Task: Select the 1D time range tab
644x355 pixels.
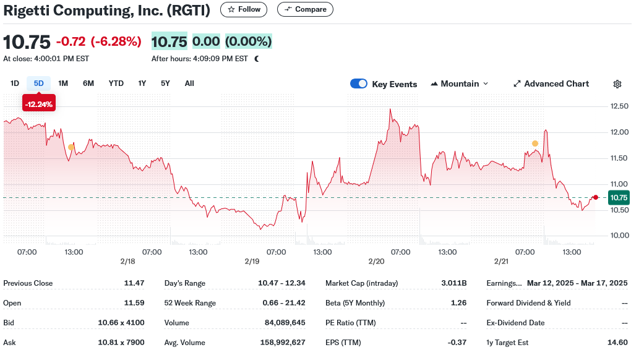Action: pos(15,83)
